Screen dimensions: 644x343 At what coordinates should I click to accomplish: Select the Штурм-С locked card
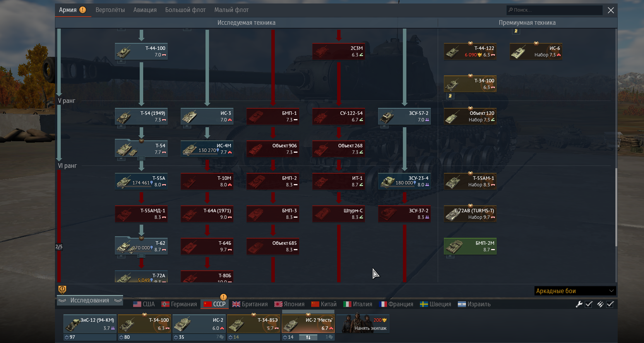pyautogui.click(x=339, y=214)
